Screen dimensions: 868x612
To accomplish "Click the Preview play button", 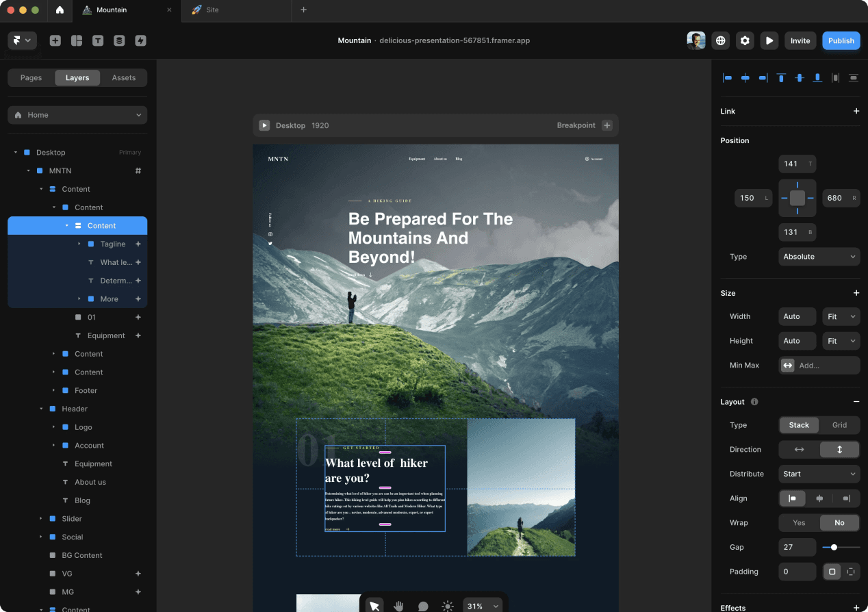I will [769, 41].
